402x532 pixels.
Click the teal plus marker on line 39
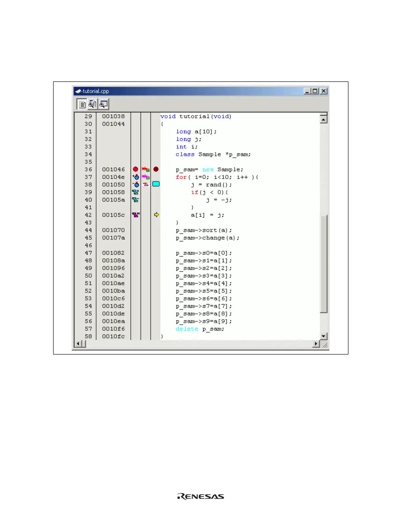136,192
